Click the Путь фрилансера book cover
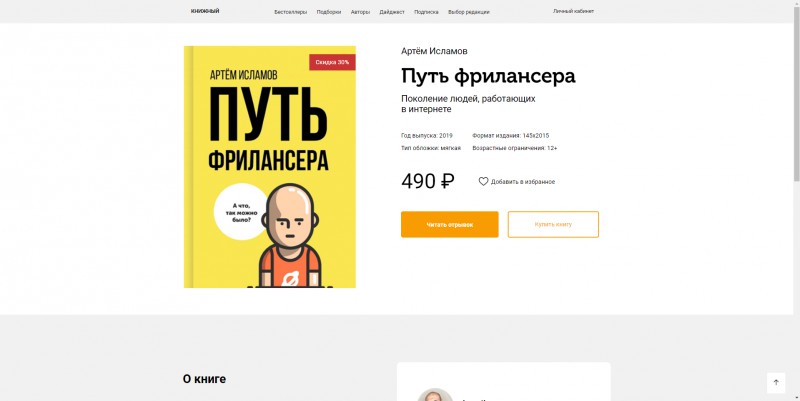 point(270,167)
